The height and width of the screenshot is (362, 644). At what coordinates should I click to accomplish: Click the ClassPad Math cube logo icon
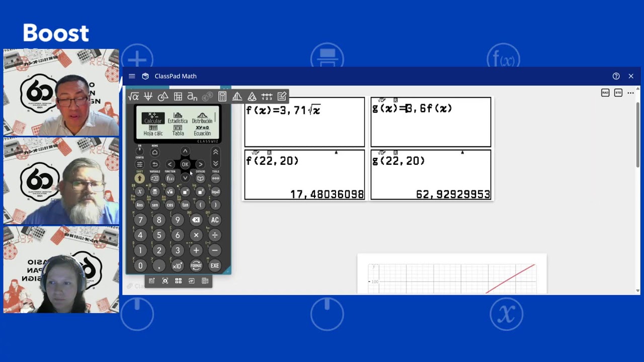click(x=145, y=76)
